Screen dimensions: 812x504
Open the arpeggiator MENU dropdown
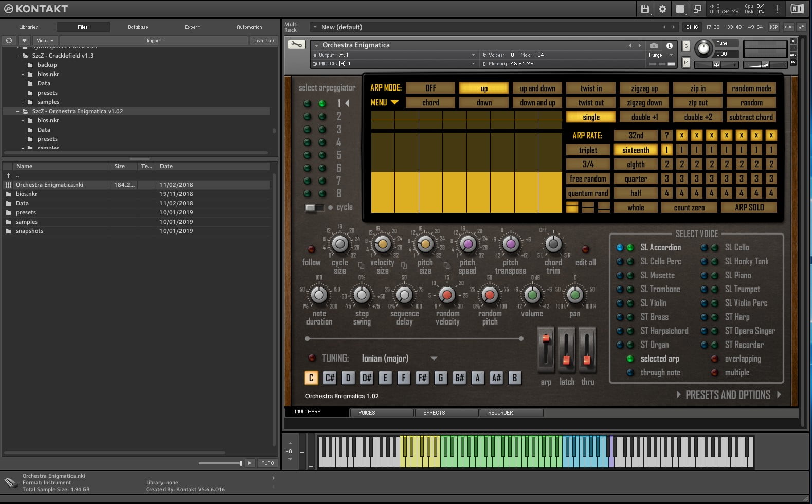tap(385, 102)
